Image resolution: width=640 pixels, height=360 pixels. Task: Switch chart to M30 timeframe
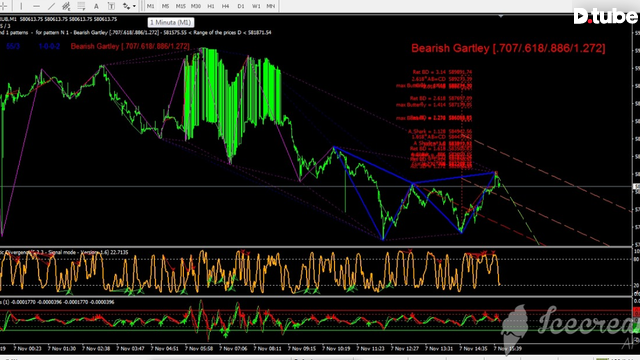(x=196, y=6)
